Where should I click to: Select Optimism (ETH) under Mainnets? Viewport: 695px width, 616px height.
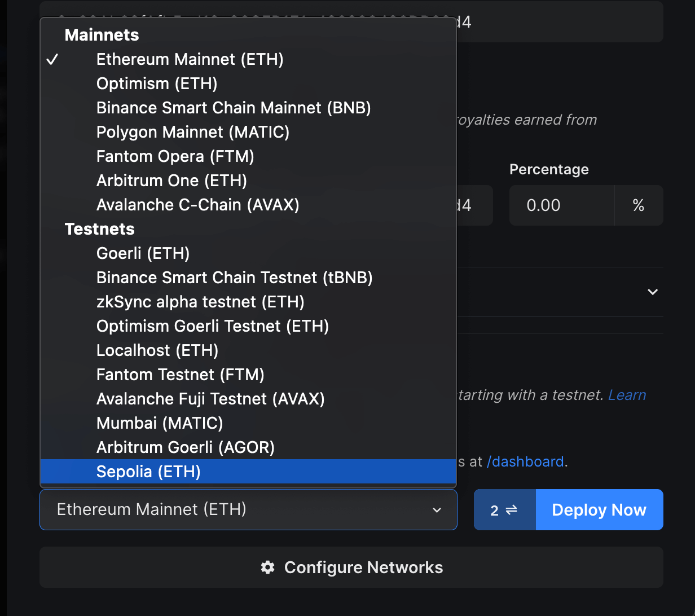157,83
